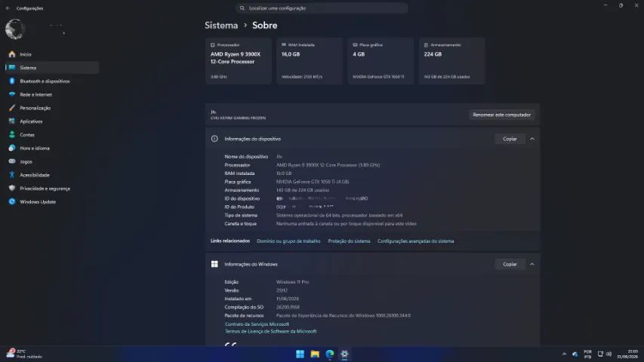The height and width of the screenshot is (362, 644).
Task: Open Windows Update sync icon
Action: click(x=12, y=202)
